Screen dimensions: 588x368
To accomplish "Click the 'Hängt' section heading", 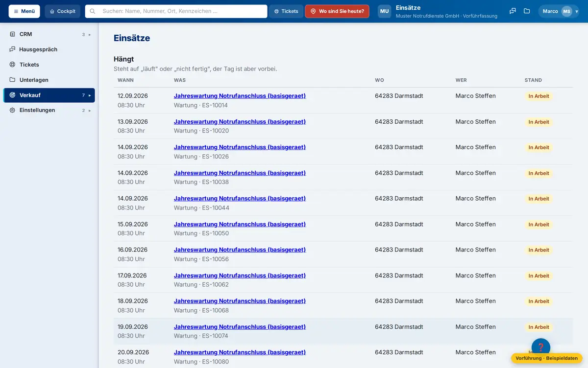I will (124, 59).
